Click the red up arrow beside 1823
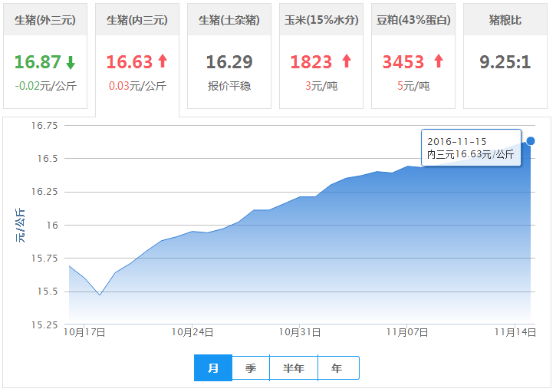Screen dimensions: 556x392 point(347,61)
